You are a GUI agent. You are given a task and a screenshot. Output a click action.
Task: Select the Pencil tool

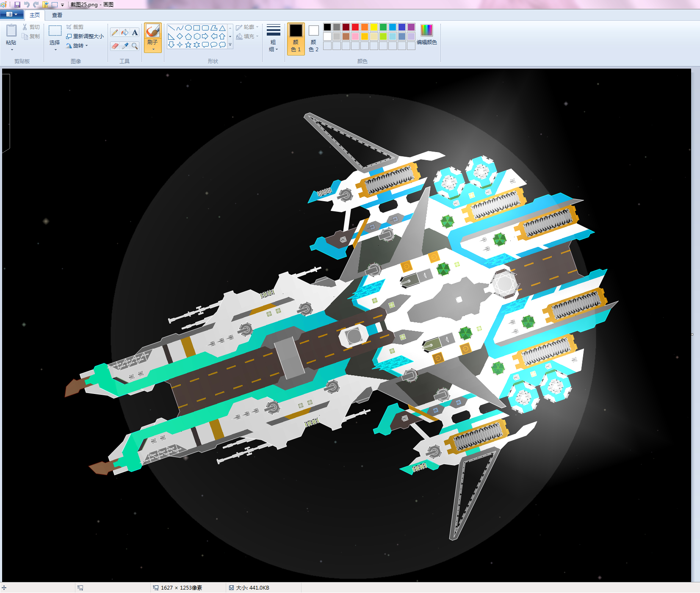point(115,33)
